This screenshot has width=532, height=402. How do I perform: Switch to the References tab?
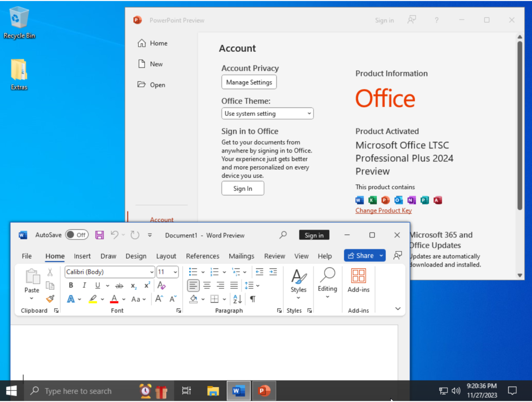(x=202, y=256)
